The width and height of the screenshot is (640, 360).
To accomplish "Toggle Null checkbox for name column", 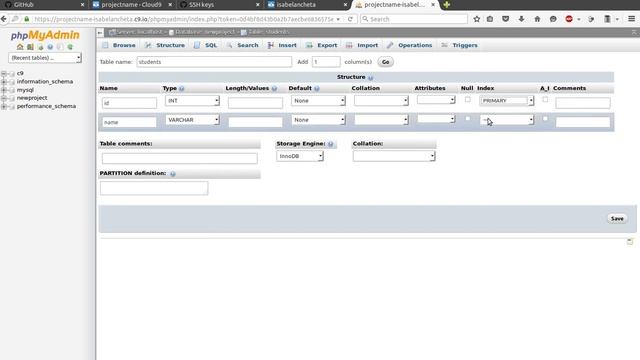I will click(x=467, y=119).
